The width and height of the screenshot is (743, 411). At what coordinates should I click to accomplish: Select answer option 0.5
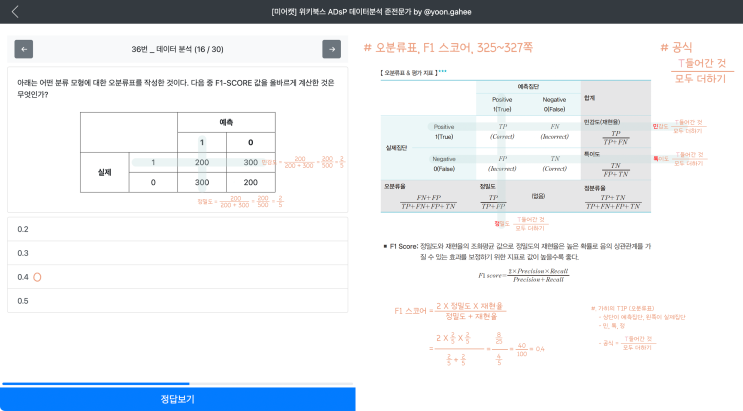178,301
